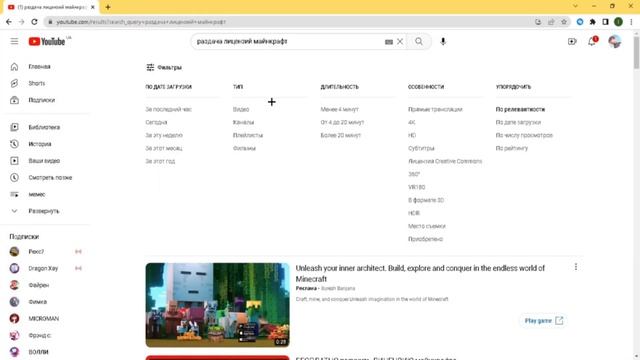The width and height of the screenshot is (640, 360).
Task: Open the Create video icon
Action: (572, 42)
